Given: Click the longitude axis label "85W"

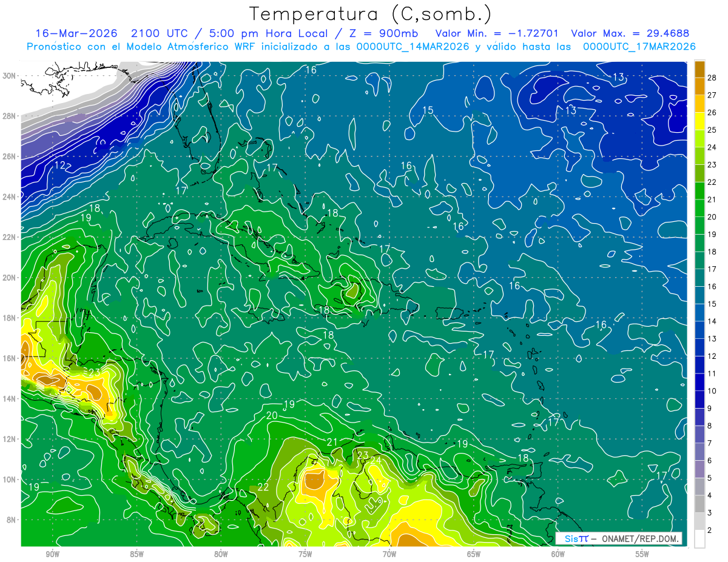Looking at the screenshot, I should coord(136,554).
